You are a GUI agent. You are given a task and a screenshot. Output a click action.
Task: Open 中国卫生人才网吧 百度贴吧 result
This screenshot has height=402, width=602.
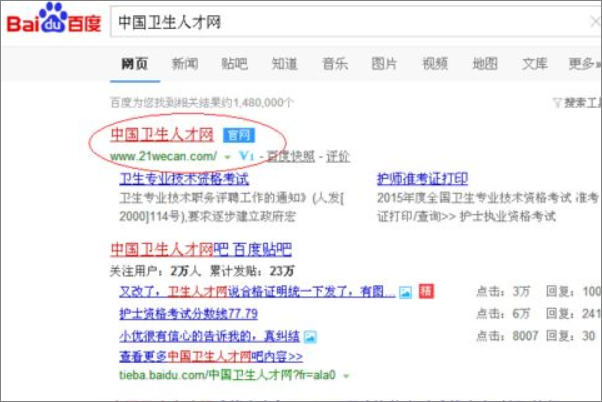pos(201,250)
